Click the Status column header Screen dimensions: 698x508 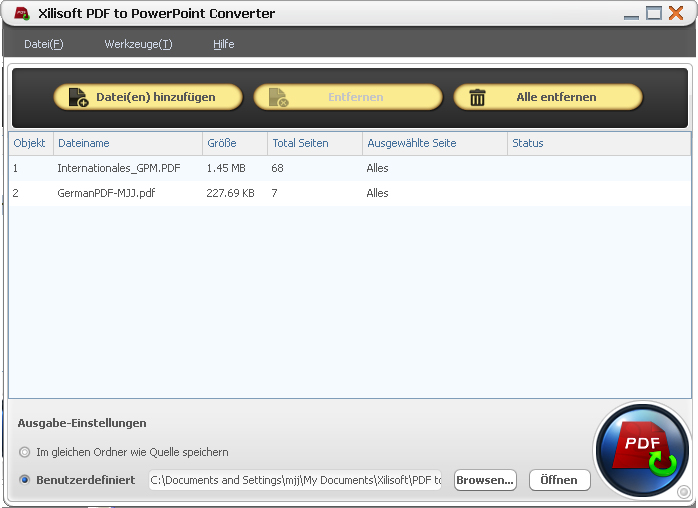[599, 143]
